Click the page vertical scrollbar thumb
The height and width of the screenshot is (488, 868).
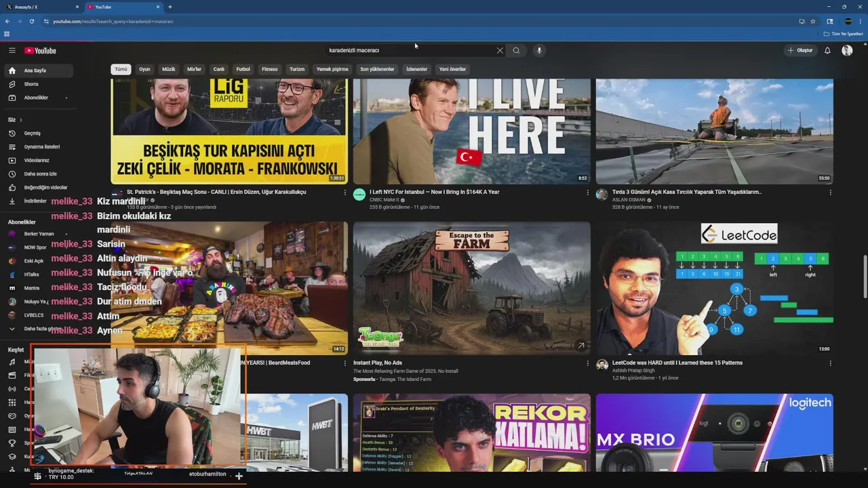point(865,276)
